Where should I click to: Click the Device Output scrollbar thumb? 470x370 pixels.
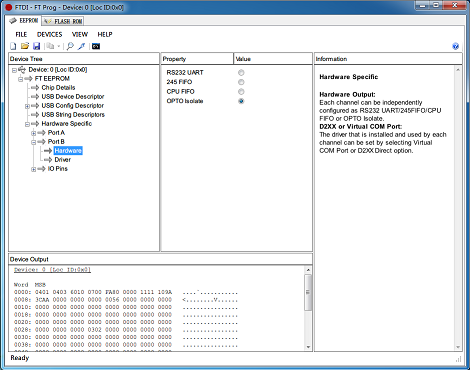point(308,292)
